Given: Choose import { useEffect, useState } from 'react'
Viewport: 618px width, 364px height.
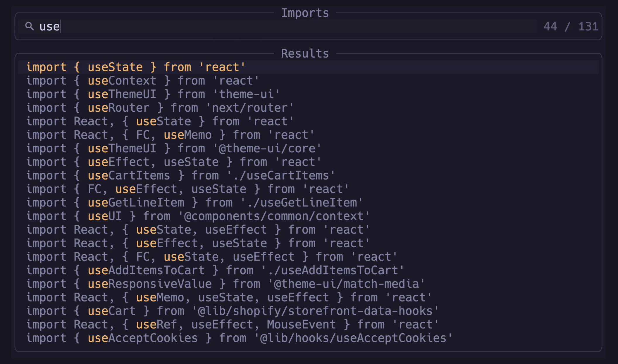Looking at the screenshot, I should tap(308, 162).
